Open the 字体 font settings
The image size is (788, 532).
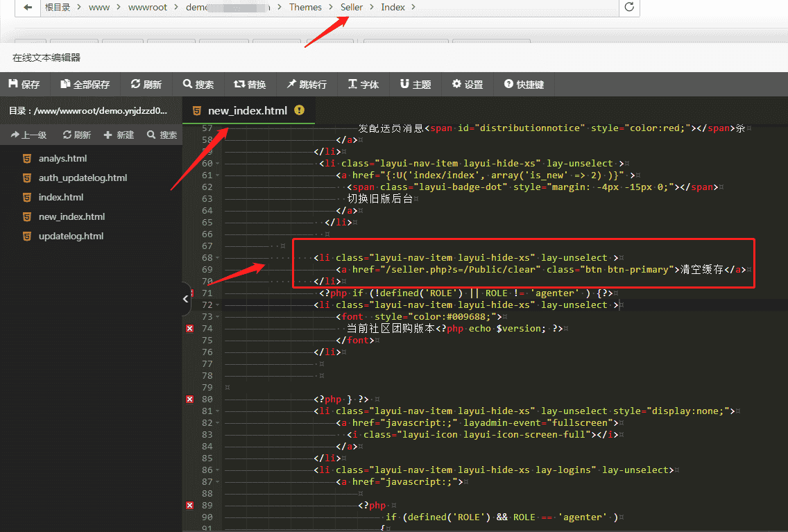(363, 84)
